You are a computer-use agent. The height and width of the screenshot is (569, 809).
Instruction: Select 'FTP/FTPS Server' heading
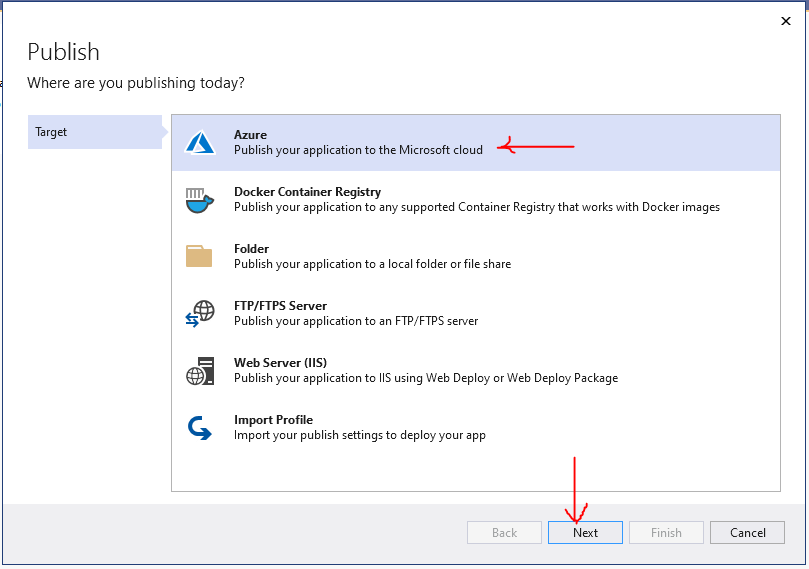(281, 306)
